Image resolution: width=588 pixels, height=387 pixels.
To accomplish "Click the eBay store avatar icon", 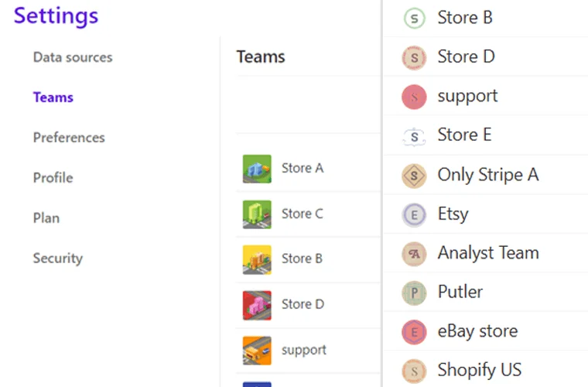I will point(414,332).
